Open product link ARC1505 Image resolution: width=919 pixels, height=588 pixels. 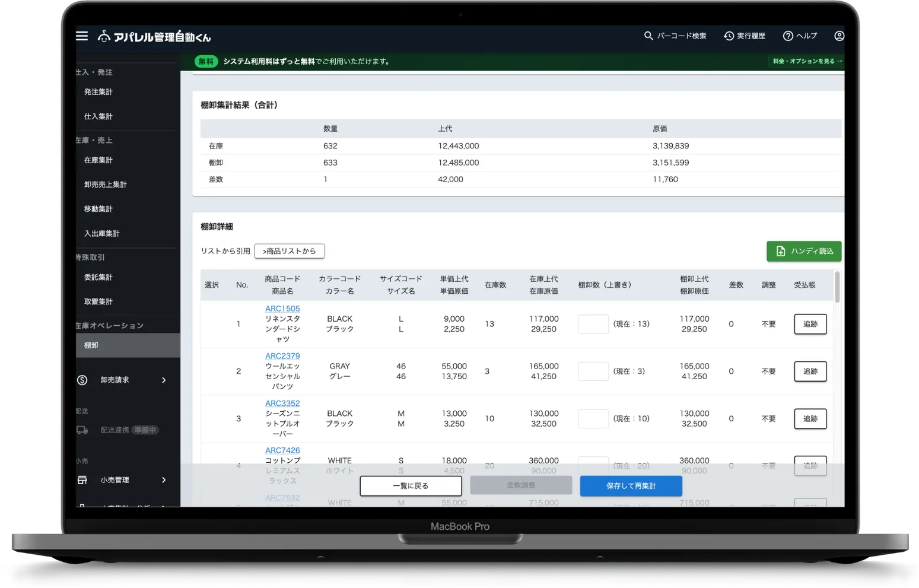[x=282, y=309]
